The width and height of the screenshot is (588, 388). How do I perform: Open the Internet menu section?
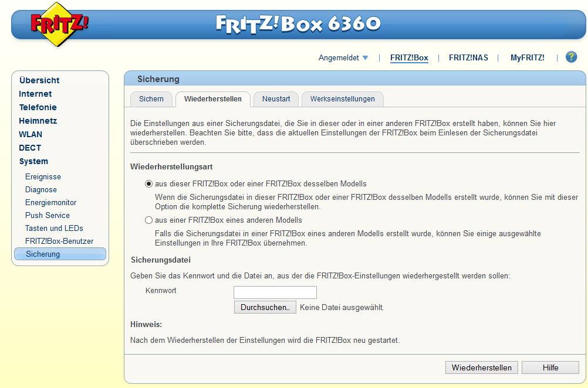(x=35, y=94)
